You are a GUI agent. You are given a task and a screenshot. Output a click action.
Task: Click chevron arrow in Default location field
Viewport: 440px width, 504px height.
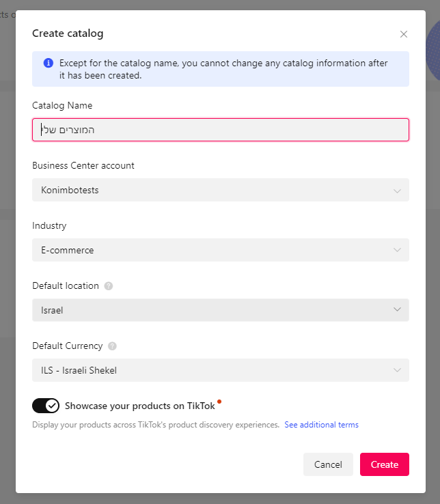click(397, 309)
